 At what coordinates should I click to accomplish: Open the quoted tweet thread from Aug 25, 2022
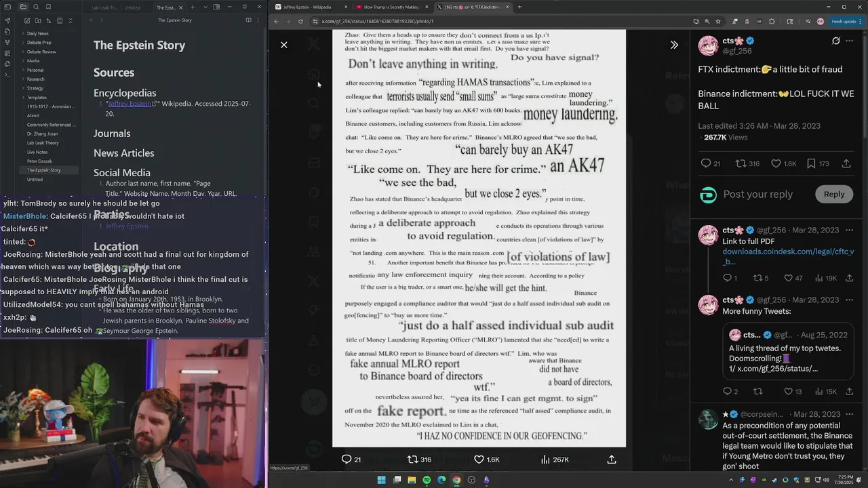click(788, 352)
